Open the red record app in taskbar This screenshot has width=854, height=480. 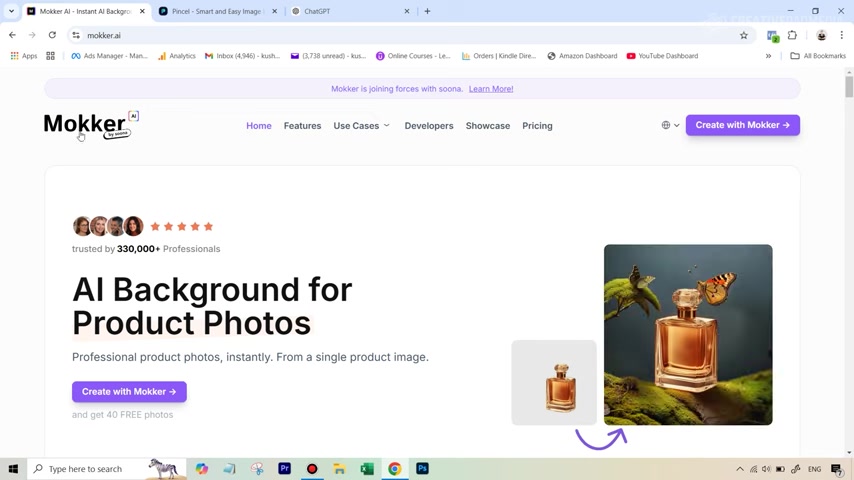[312, 469]
